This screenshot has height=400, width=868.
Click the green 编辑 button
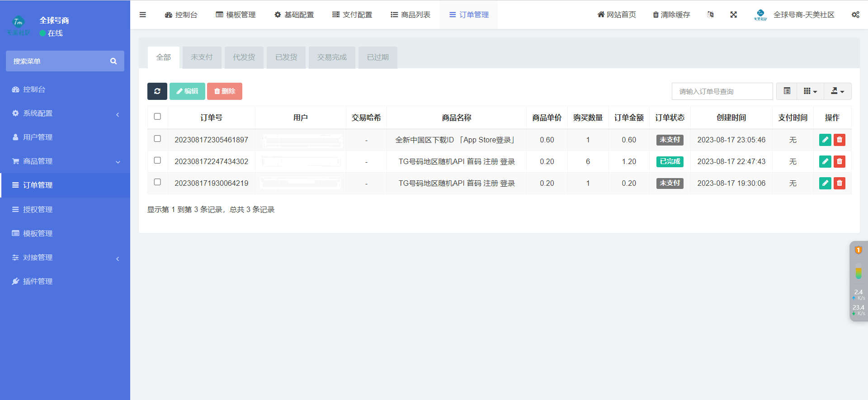(x=187, y=91)
